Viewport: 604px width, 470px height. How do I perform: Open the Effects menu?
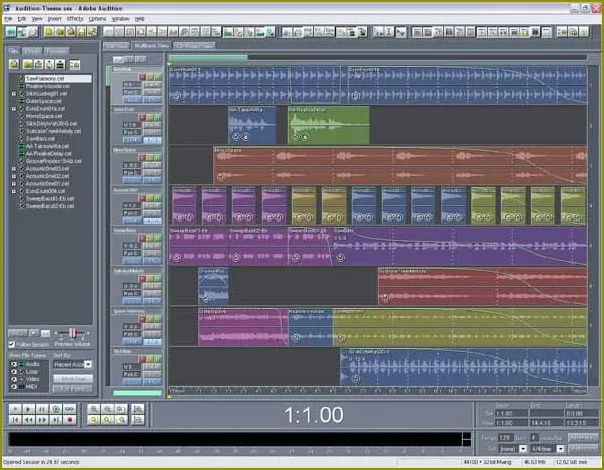click(75, 18)
